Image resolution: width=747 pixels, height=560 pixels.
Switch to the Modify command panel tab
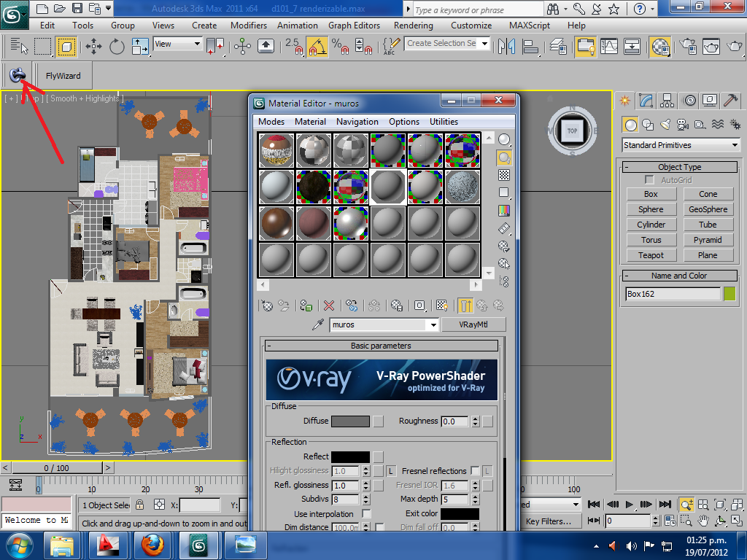646,101
